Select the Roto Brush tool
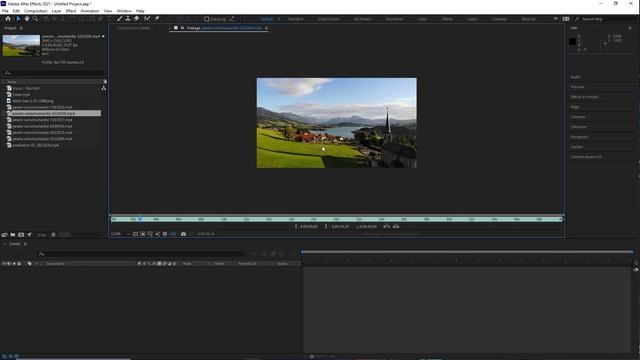The width and height of the screenshot is (640, 360). coord(147,19)
